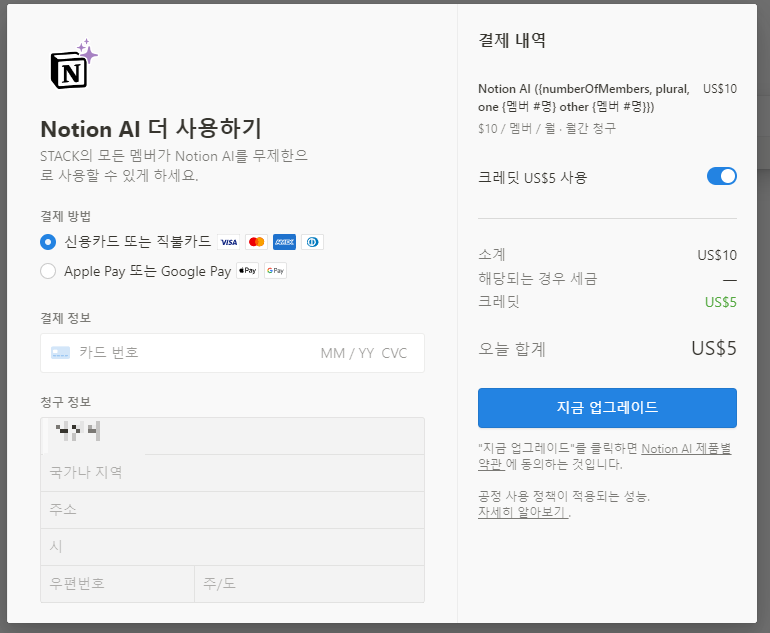Click the 해당되는 경우 세금 label

537,278
